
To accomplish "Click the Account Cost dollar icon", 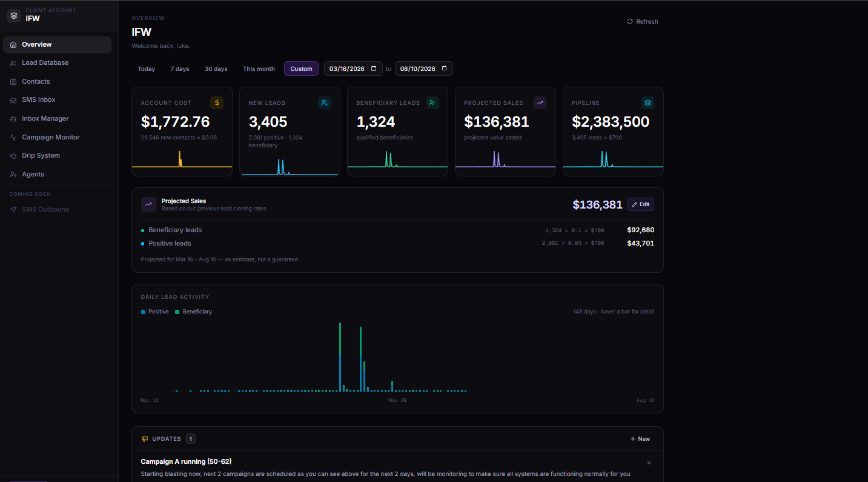I will 217,103.
